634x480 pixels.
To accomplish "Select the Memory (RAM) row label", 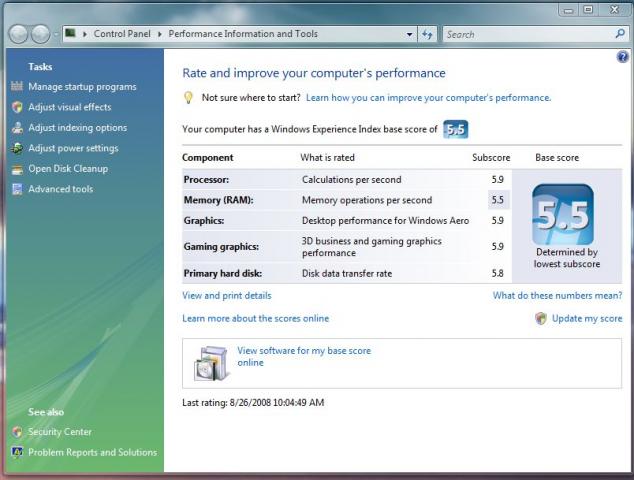I will click(x=218, y=200).
